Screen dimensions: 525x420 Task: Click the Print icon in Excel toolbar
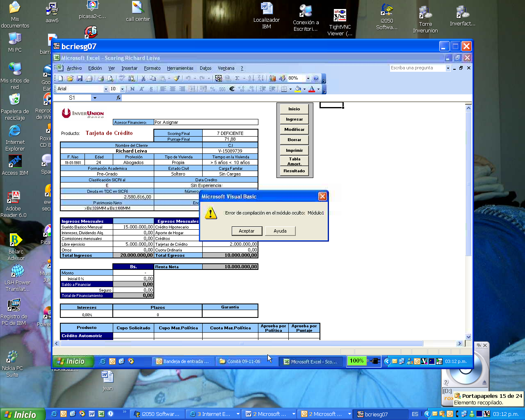tap(101, 78)
